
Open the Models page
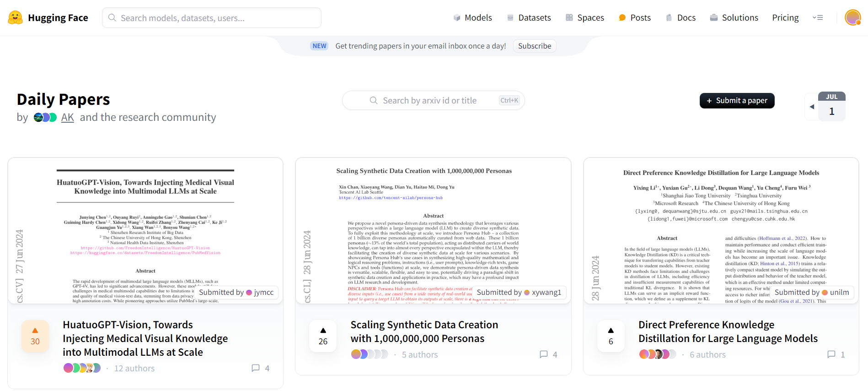[x=472, y=18]
